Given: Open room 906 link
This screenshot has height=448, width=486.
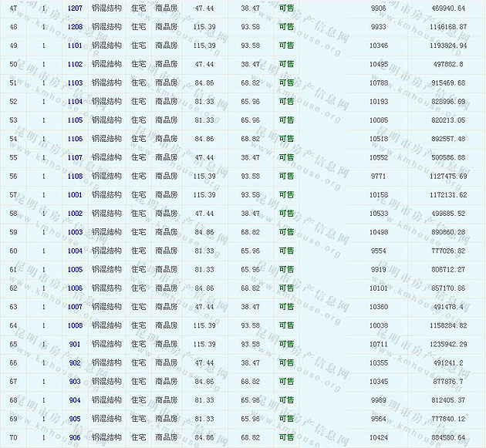Looking at the screenshot, I should point(75,438).
